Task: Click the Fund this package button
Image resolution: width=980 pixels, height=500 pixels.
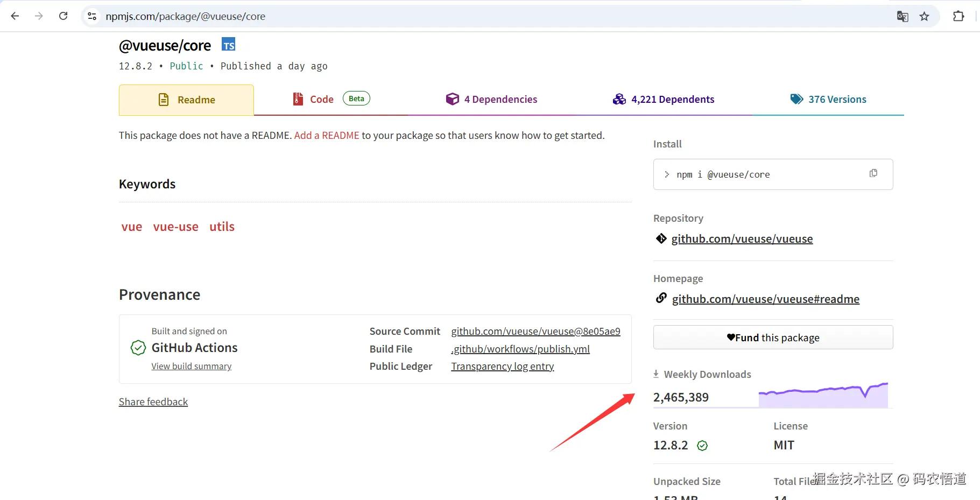Action: [x=773, y=337]
